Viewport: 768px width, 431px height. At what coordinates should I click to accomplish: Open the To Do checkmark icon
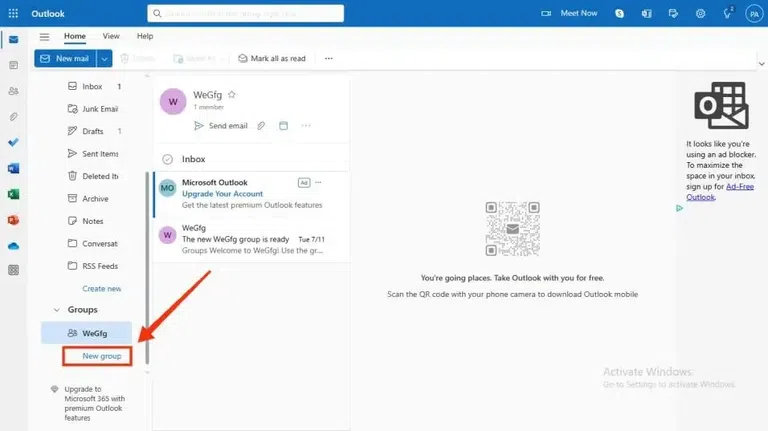(x=14, y=143)
